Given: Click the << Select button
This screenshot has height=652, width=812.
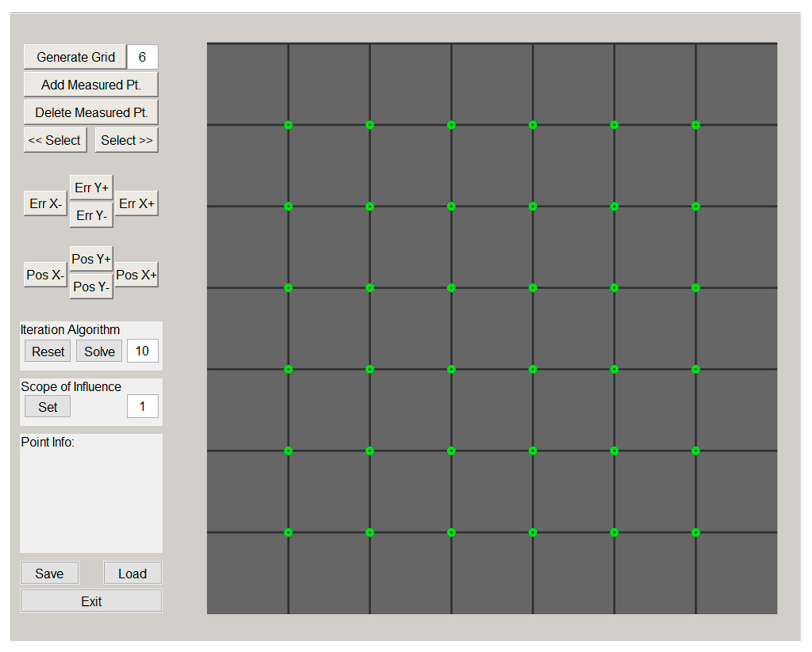Looking at the screenshot, I should [x=55, y=140].
